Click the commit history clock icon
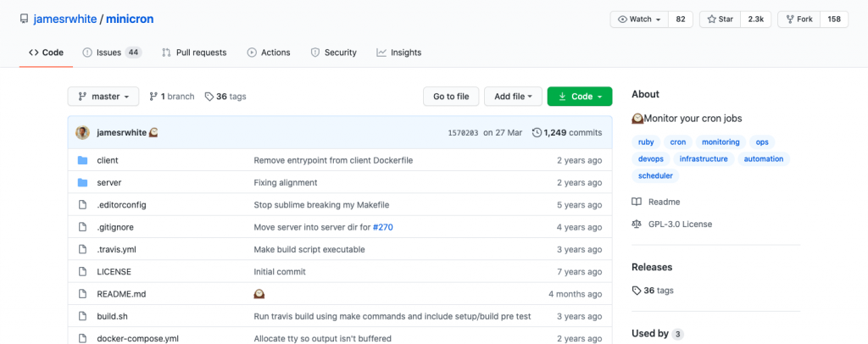Screen dimensions: 868x344 [537, 133]
